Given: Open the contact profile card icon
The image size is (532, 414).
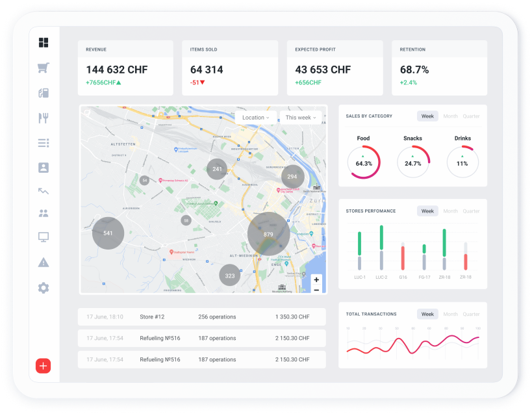Looking at the screenshot, I should tap(44, 168).
